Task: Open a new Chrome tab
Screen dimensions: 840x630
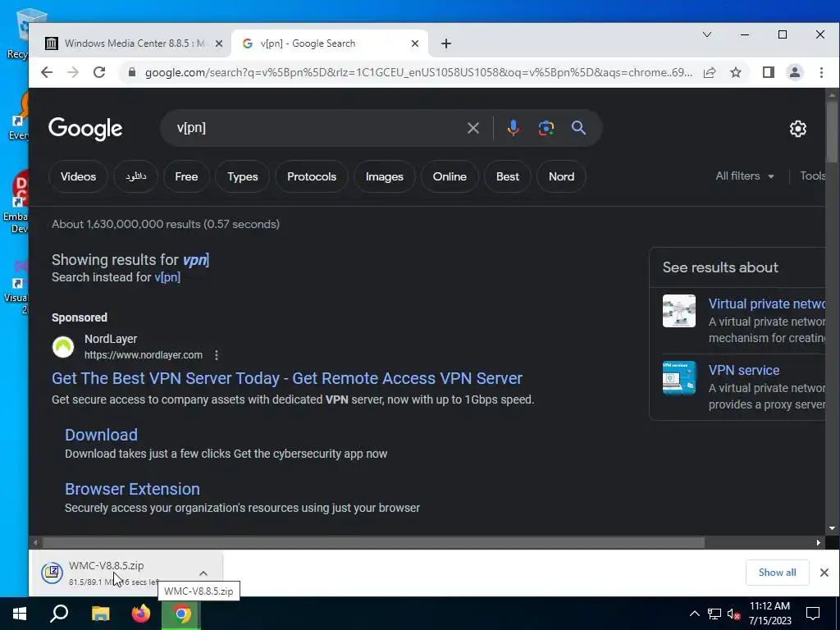Action: coord(446,43)
